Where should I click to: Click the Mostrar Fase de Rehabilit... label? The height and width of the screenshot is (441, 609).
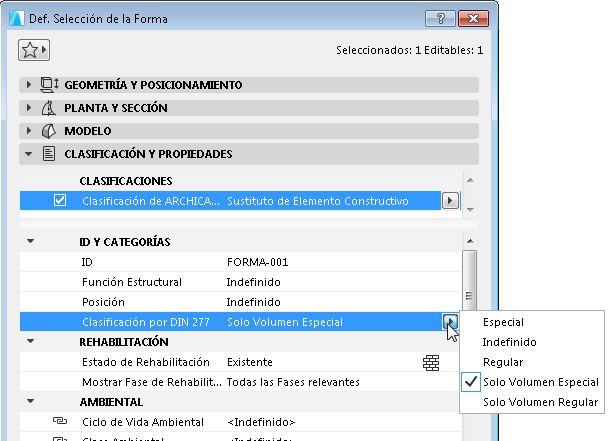pyautogui.click(x=152, y=382)
